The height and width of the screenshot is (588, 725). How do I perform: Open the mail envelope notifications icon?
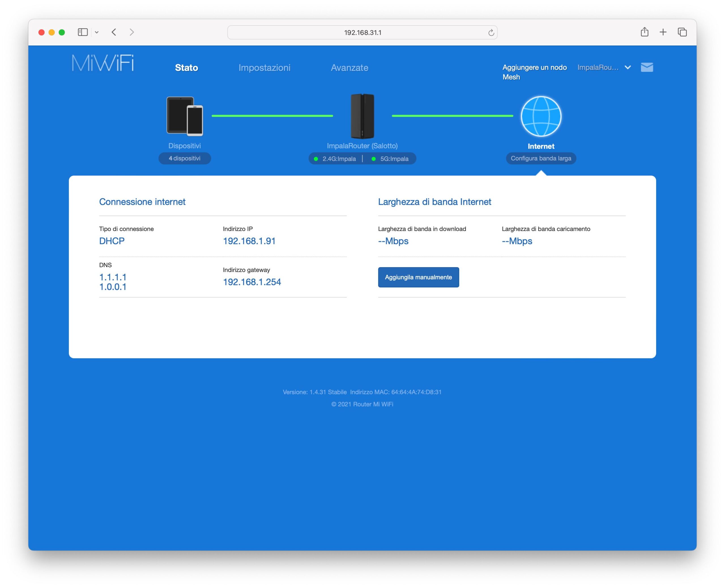click(x=647, y=67)
